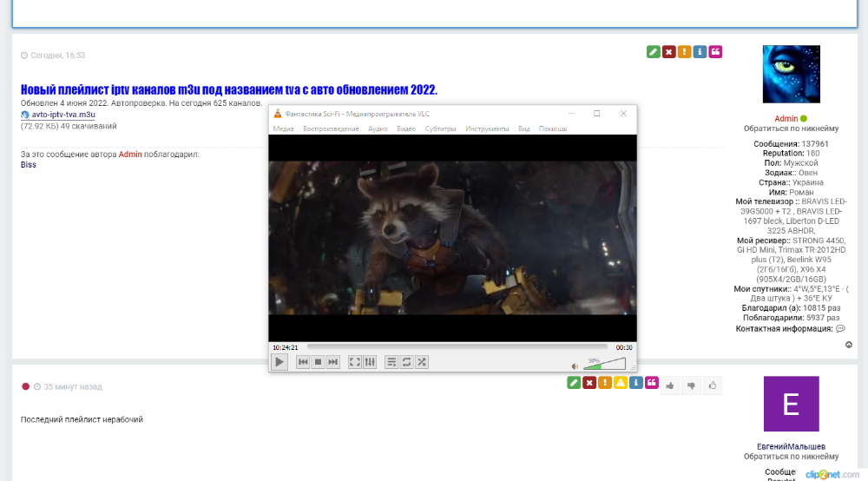
Task: Click text Последний плейлист нерабочий
Action: pyautogui.click(x=82, y=419)
